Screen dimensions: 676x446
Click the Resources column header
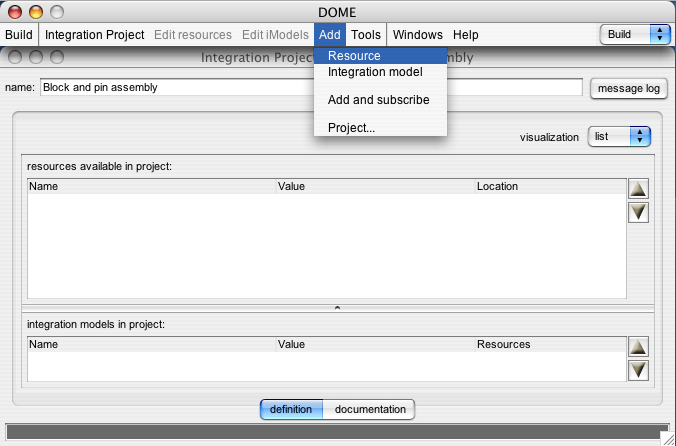click(551, 344)
